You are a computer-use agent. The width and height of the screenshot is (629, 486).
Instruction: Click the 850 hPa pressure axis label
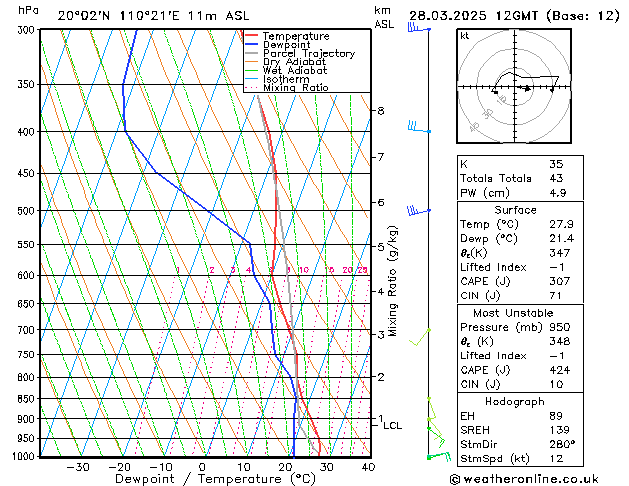[x=26, y=399]
